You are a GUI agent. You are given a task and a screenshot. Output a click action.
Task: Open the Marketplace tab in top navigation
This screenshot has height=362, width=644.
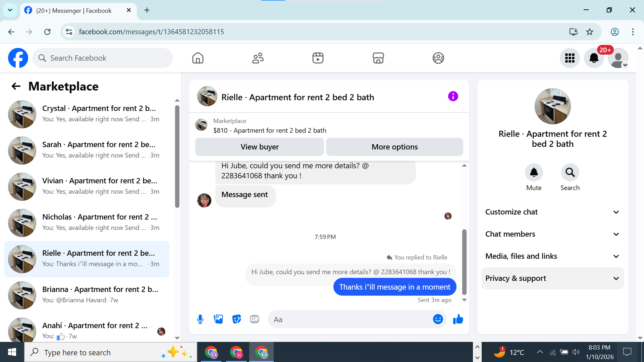378,58
